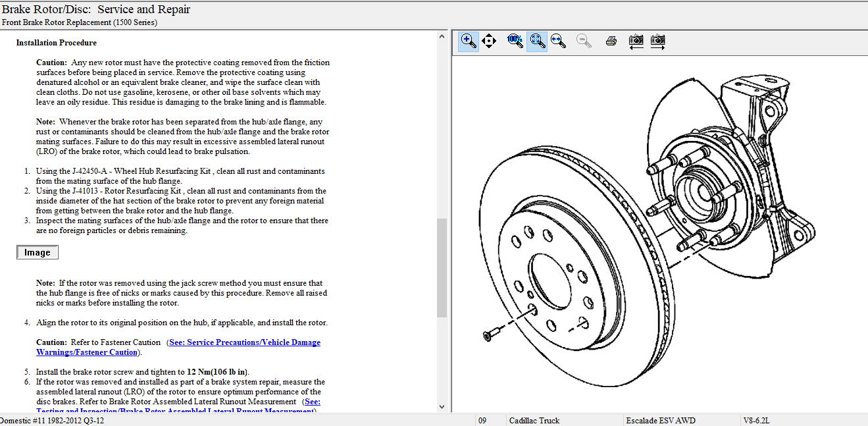Click the vertical scrollbar thumb in text pane
This screenshot has width=868, height=426.
click(442, 267)
